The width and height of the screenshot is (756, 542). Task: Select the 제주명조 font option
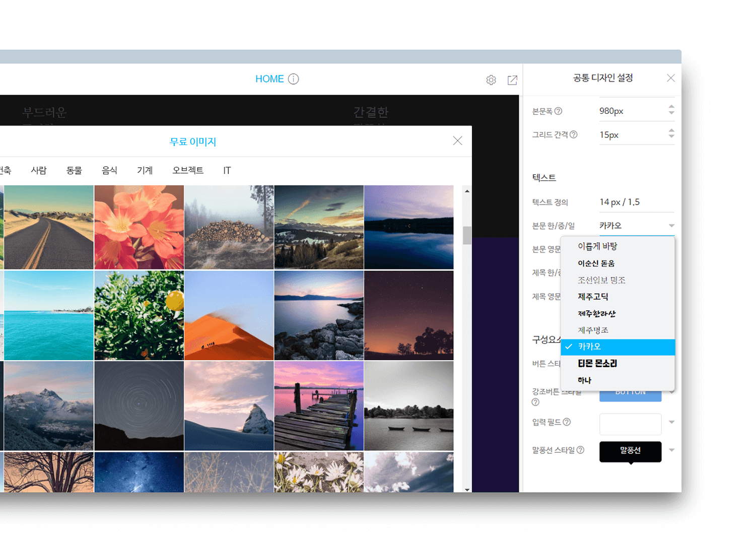click(618, 330)
